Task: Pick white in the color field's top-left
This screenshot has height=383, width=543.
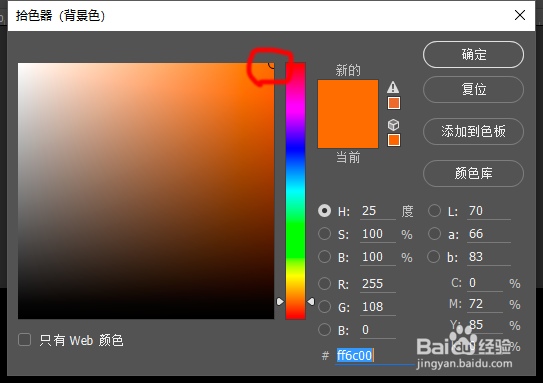Action: pyautogui.click(x=19, y=64)
